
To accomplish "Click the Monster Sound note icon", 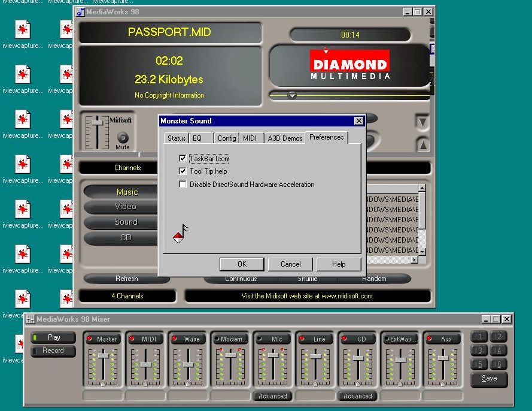I will (x=181, y=234).
